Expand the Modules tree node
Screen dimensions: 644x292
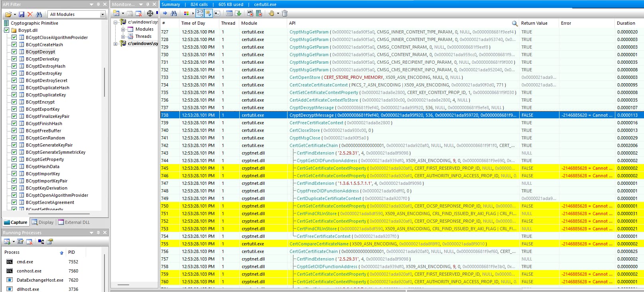(x=123, y=29)
